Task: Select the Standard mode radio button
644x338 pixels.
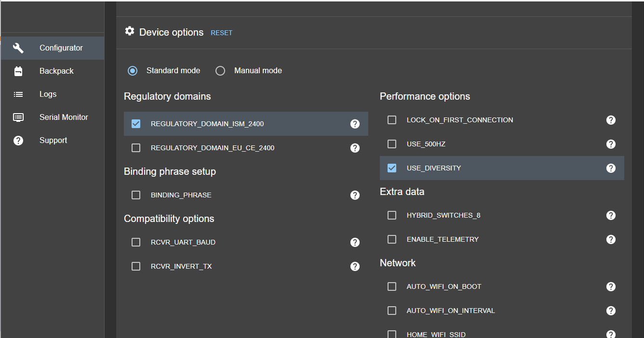Action: pos(133,71)
